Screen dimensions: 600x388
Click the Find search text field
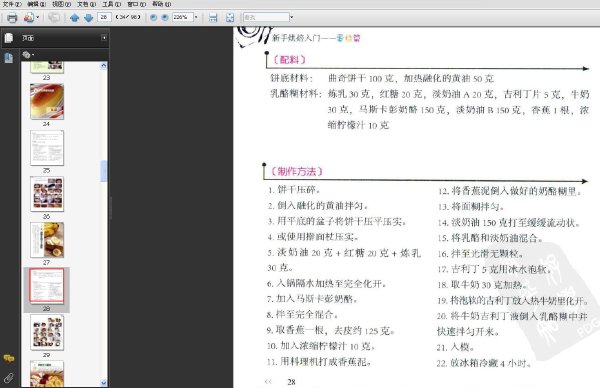[266, 17]
